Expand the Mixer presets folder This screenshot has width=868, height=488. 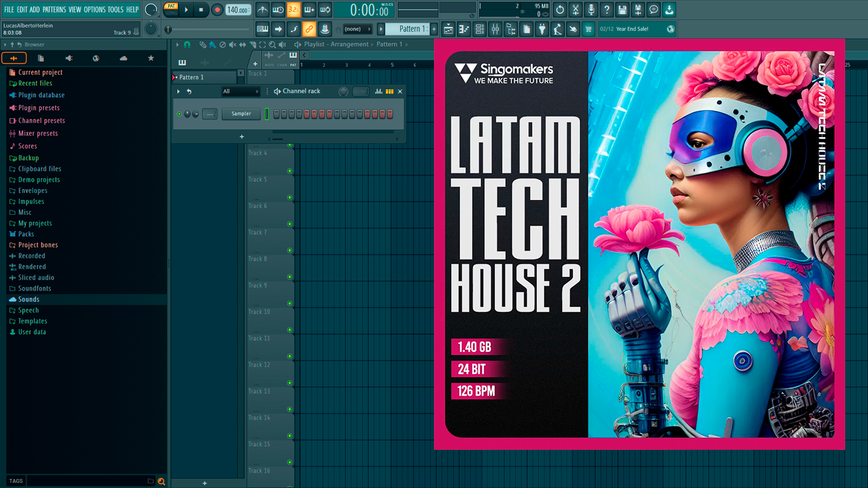click(x=38, y=133)
